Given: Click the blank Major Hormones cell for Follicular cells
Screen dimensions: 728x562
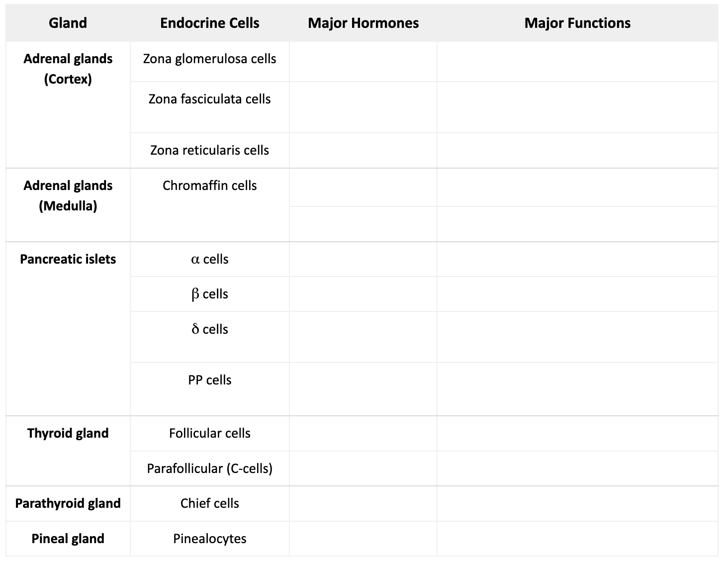Looking at the screenshot, I should click(363, 433).
